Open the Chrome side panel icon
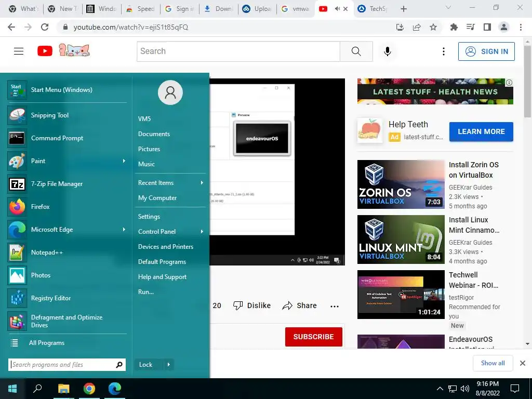 487,27
